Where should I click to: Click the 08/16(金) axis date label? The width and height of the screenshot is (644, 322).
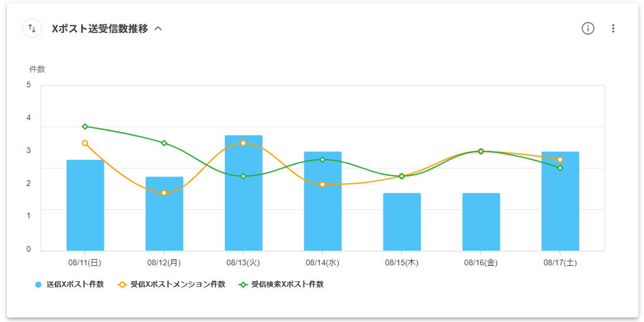click(481, 263)
